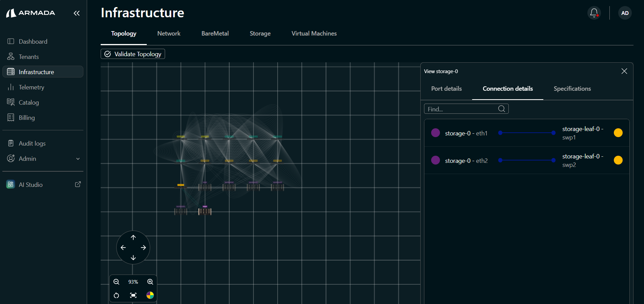Open Billing in sidebar
The image size is (644, 304).
tap(43, 117)
